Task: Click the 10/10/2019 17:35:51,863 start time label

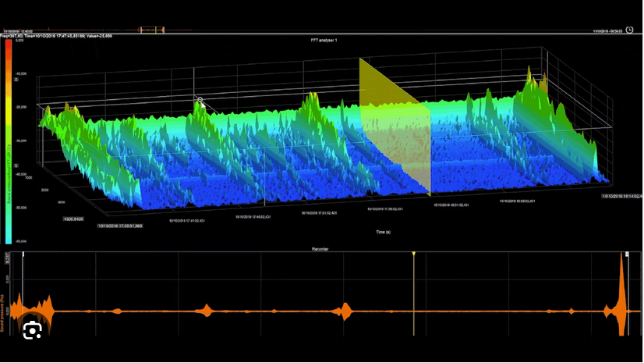Action: click(119, 226)
